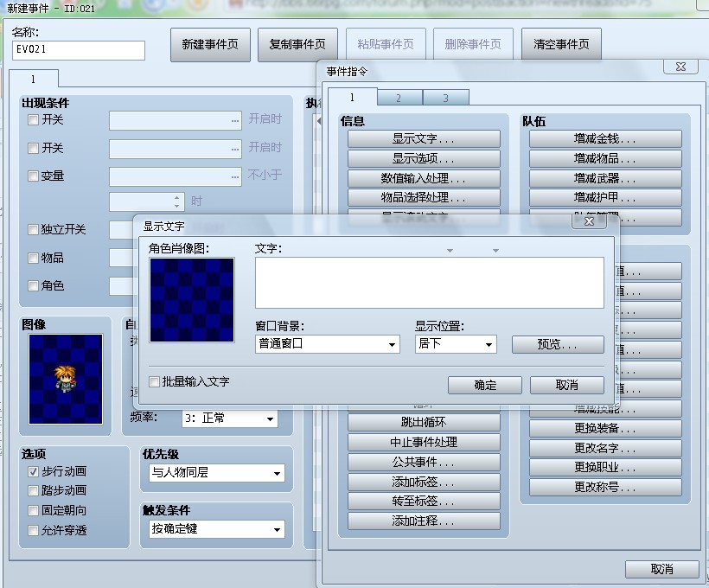Select event page tab 1
This screenshot has height=588, width=709.
pyautogui.click(x=34, y=80)
